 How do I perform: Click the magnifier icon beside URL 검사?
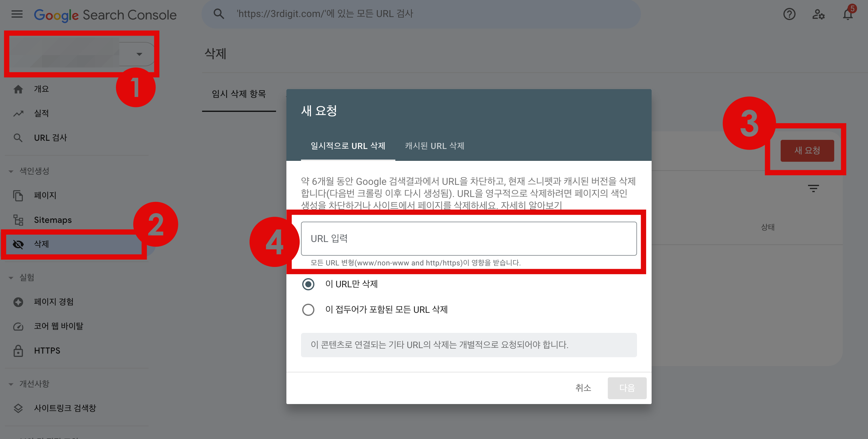18,138
